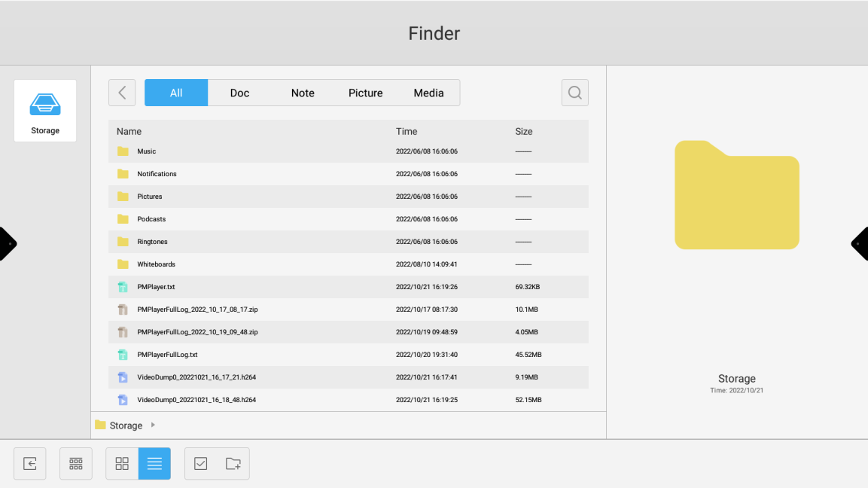Switch to grid view layout
This screenshot has height=488, width=868.
[x=122, y=464]
